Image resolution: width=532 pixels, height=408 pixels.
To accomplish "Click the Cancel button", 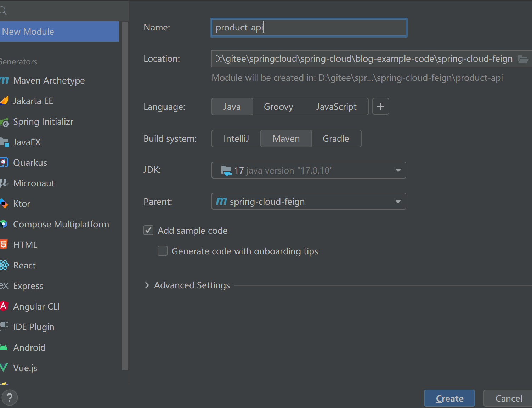I will [x=508, y=398].
